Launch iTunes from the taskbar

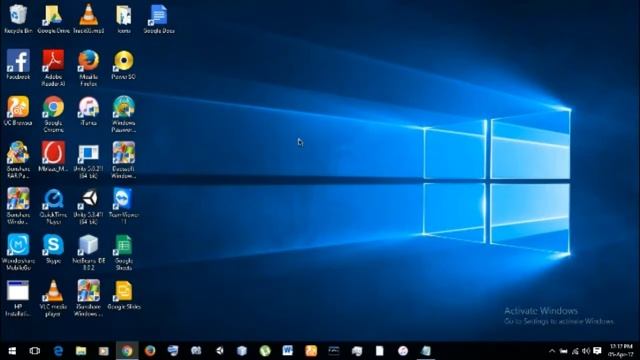[x=403, y=351]
